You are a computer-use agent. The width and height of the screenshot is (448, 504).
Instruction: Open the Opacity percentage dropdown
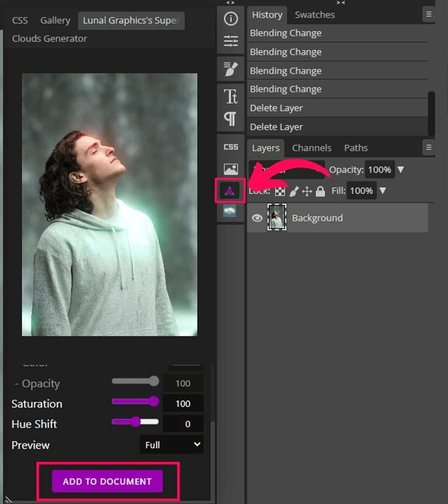pos(401,169)
